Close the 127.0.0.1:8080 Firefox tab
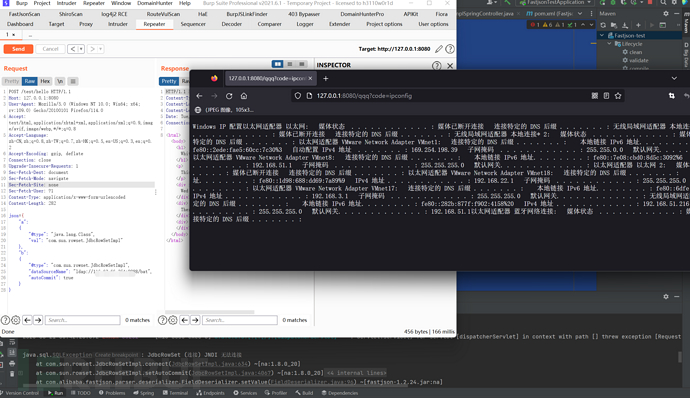The image size is (690, 398). (x=310, y=78)
